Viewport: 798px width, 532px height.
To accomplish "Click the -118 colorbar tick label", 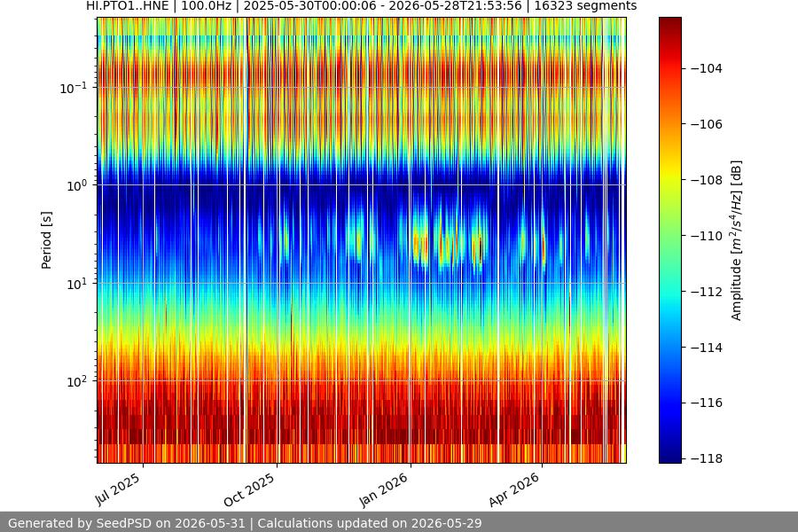I will [707, 458].
